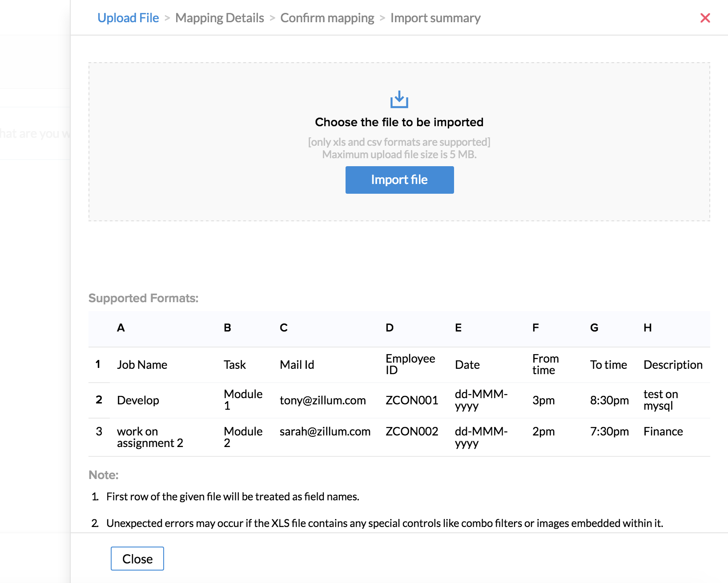Click the file drop zone heading text

[399, 122]
